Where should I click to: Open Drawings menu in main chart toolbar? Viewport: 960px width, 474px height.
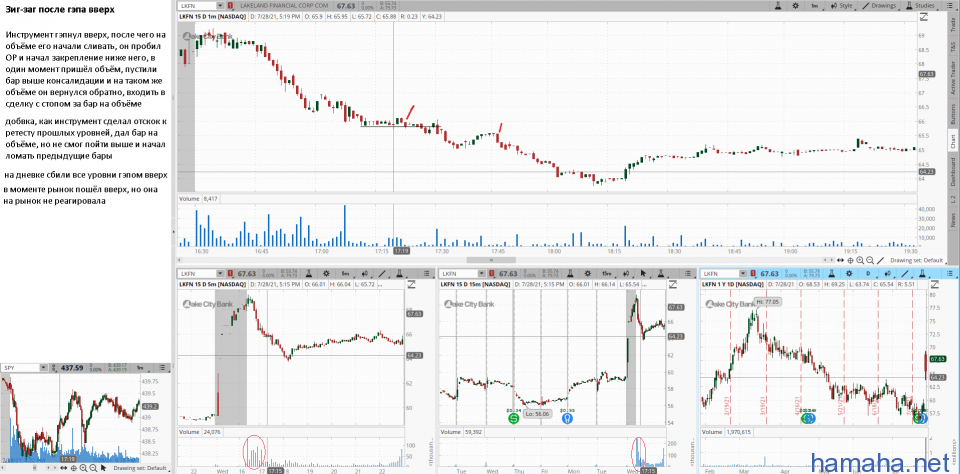click(879, 6)
